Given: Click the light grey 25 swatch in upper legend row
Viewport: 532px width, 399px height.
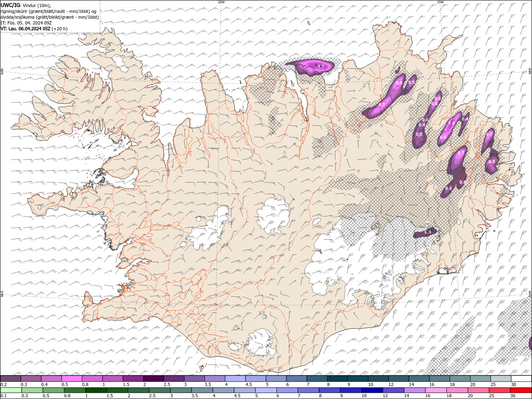Looking at the screenshot, I should [x=500, y=379].
